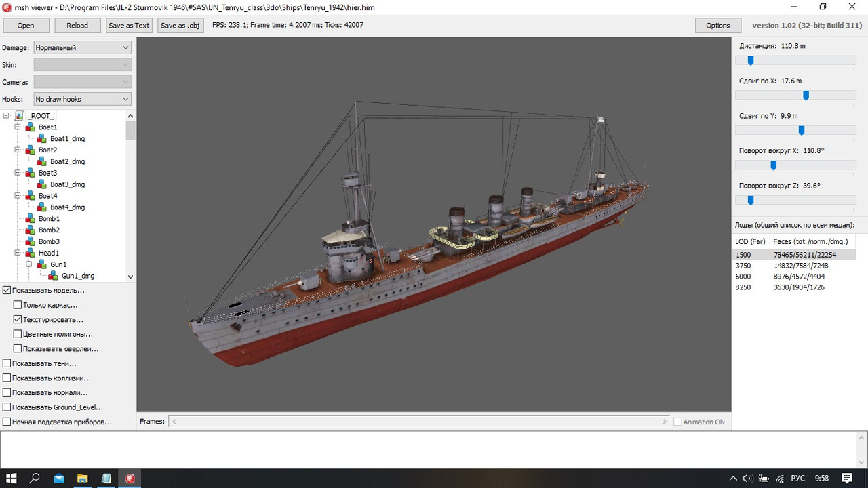Image resolution: width=868 pixels, height=488 pixels.
Task: Click the Boat2_dmg mesh cube icon
Action: 42,161
